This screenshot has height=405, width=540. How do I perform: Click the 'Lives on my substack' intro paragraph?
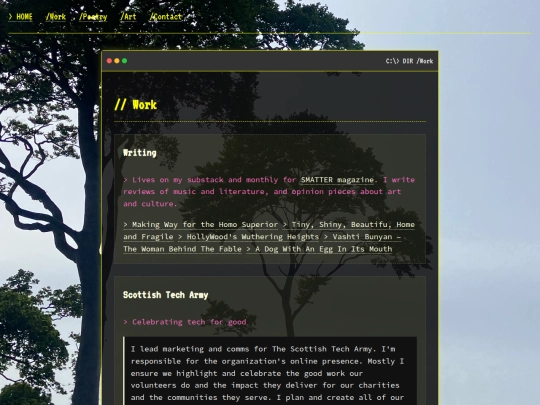click(269, 191)
